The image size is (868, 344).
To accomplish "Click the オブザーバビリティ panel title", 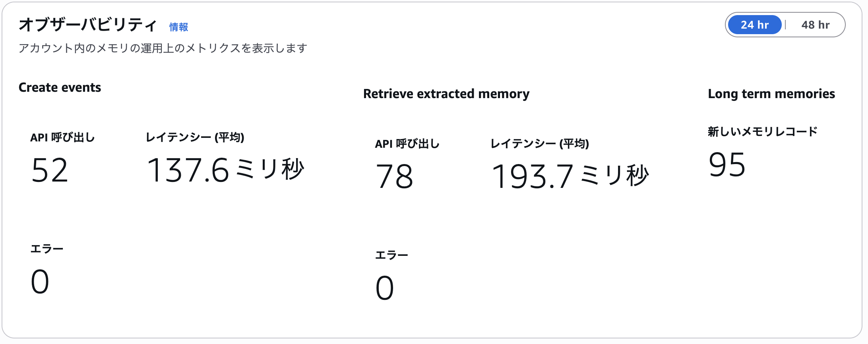I will click(x=87, y=25).
